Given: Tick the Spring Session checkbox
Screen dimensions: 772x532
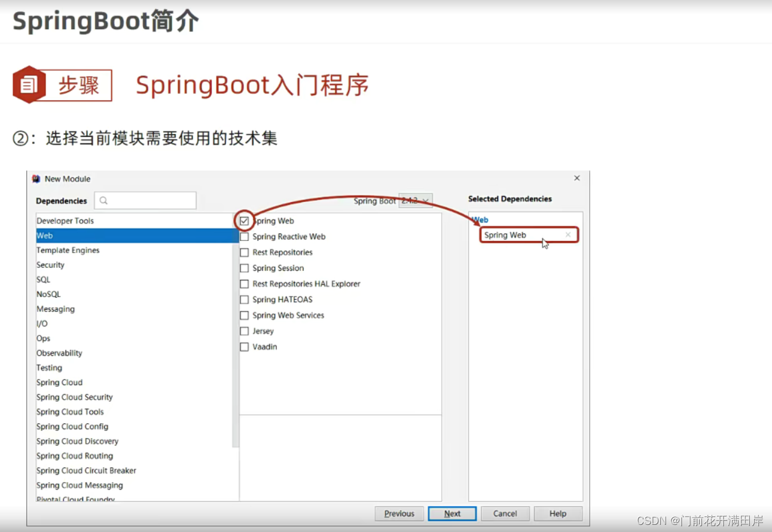Looking at the screenshot, I should (244, 268).
